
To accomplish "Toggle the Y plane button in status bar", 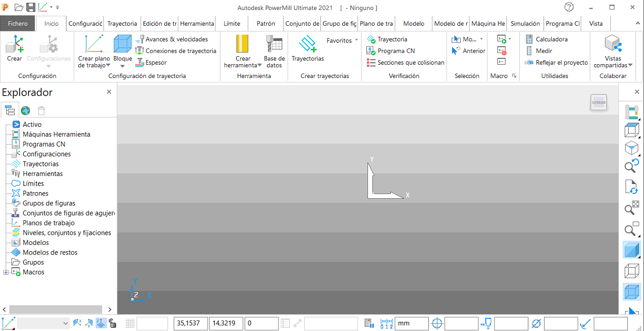I will tap(89, 323).
